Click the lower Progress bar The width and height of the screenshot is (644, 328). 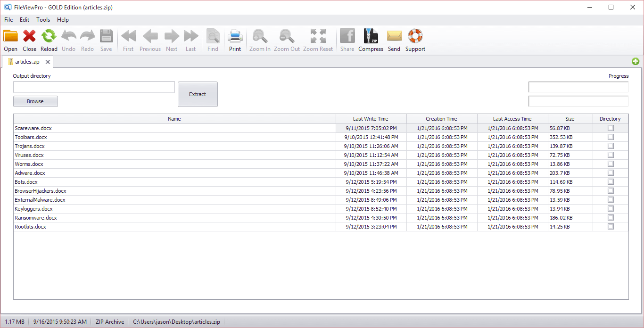(578, 101)
